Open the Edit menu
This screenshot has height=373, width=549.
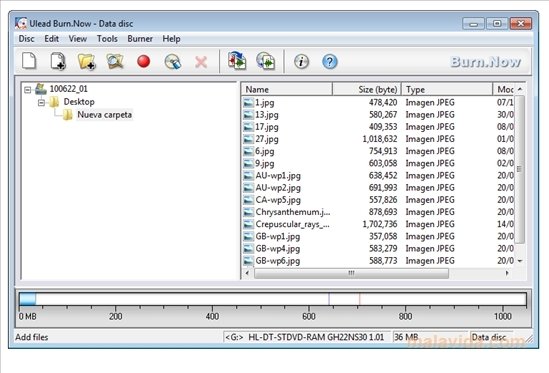click(51, 39)
